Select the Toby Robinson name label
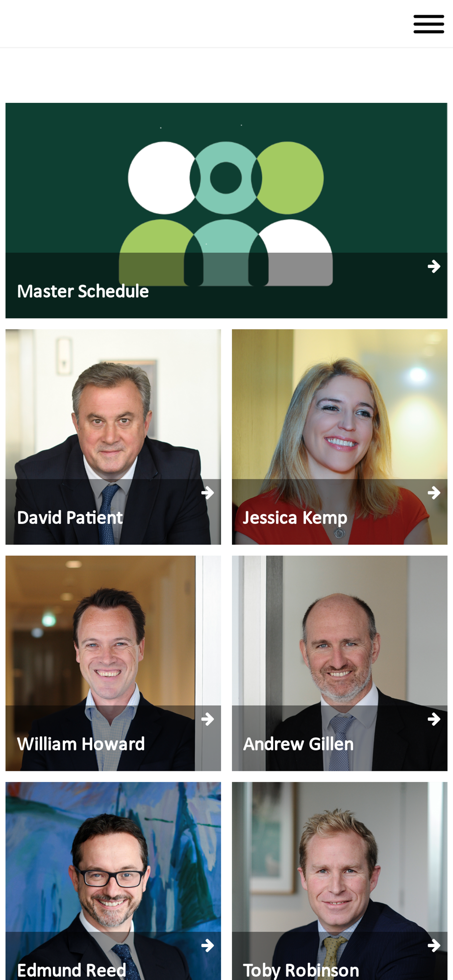 coord(301,971)
